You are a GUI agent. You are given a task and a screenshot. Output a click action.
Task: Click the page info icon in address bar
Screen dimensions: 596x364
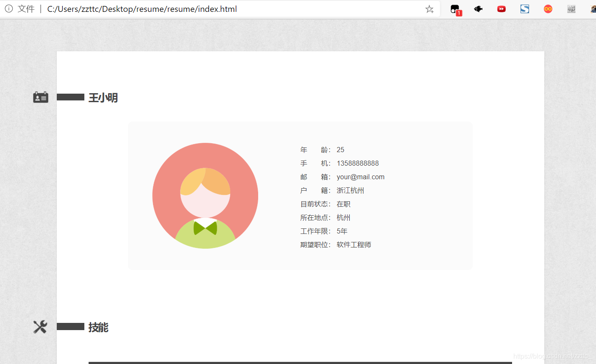click(x=9, y=8)
